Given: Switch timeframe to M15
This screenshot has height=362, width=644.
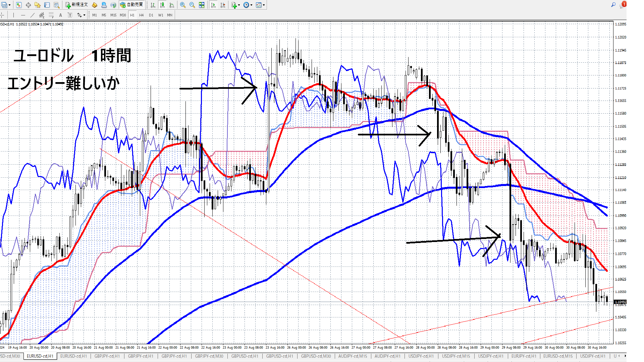Looking at the screenshot, I should point(113,15).
